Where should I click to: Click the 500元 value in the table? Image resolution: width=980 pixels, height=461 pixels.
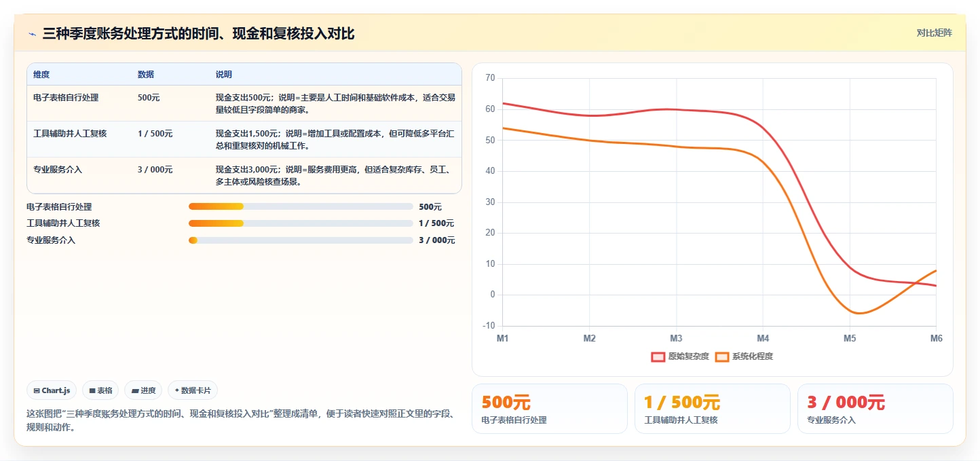[x=149, y=98]
